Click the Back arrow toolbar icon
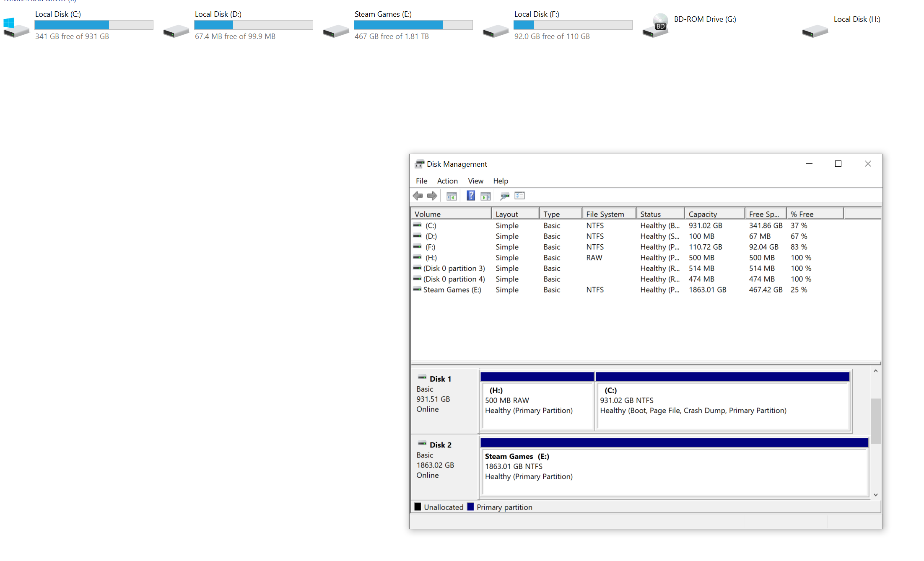924x561 pixels. [x=418, y=196]
